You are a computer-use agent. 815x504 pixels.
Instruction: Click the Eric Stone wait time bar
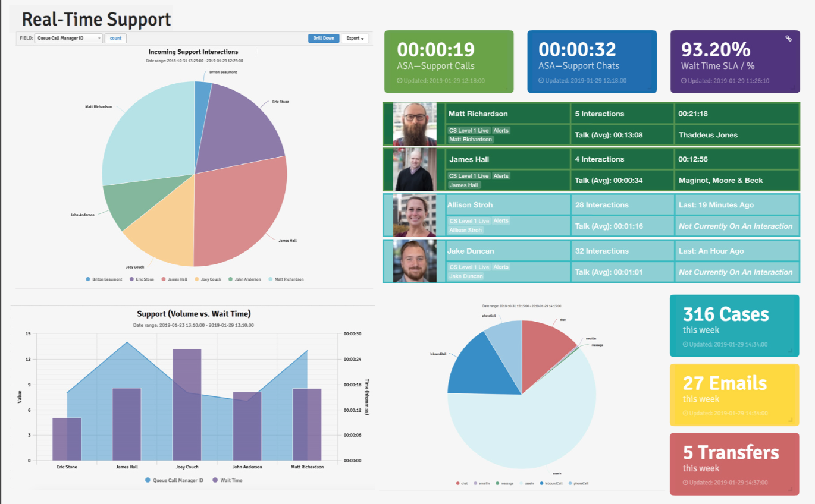pos(67,439)
